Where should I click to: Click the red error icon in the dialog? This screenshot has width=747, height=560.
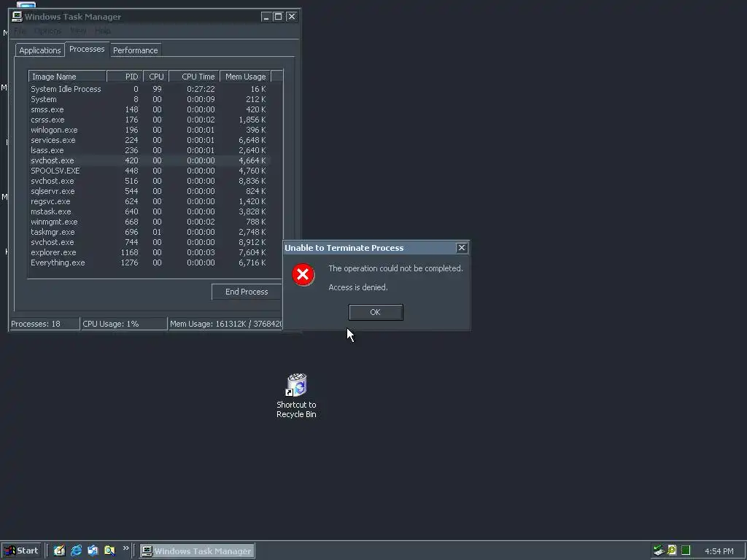303,275
